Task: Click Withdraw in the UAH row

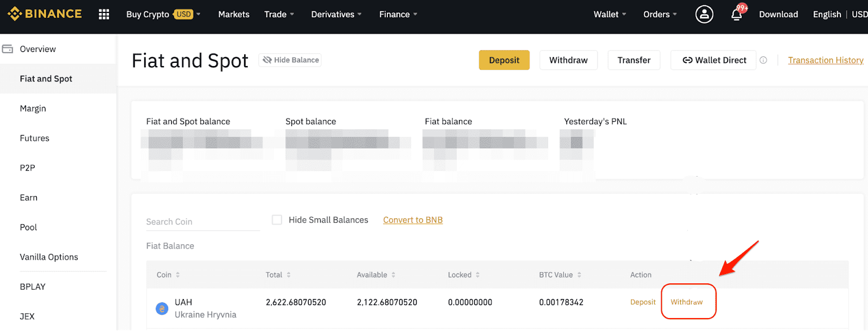Action: [x=686, y=302]
